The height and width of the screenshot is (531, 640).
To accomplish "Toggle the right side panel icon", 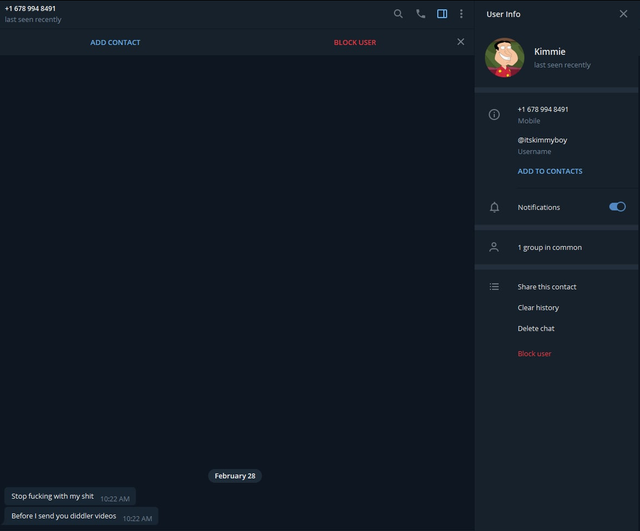I will pyautogui.click(x=442, y=14).
